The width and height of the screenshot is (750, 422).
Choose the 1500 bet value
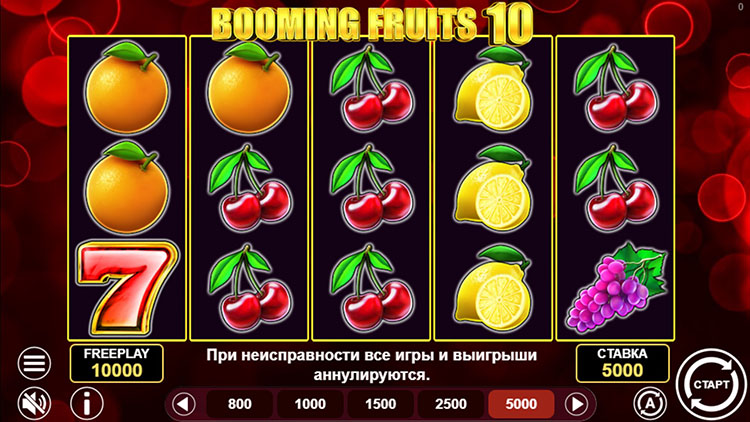pyautogui.click(x=380, y=404)
